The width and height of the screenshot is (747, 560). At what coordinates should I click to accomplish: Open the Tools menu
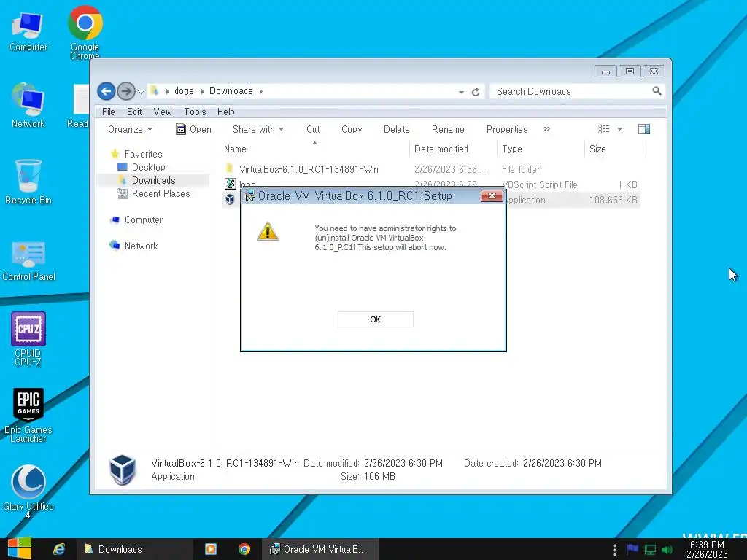(x=195, y=112)
